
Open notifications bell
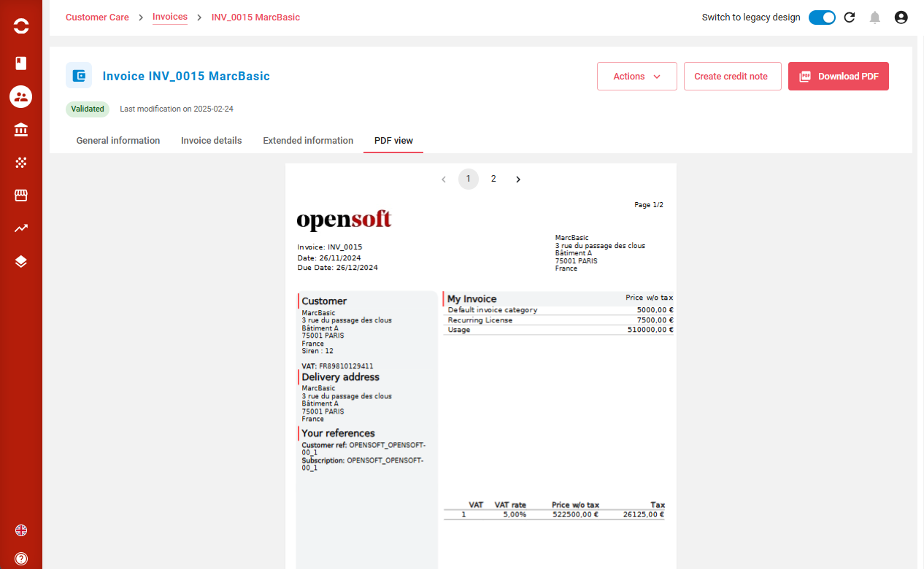click(875, 18)
